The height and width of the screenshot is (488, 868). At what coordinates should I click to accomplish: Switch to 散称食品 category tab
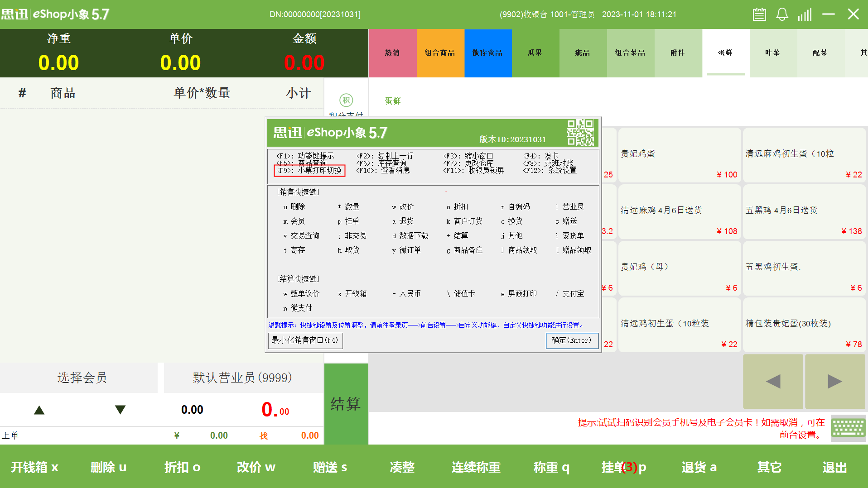point(488,53)
